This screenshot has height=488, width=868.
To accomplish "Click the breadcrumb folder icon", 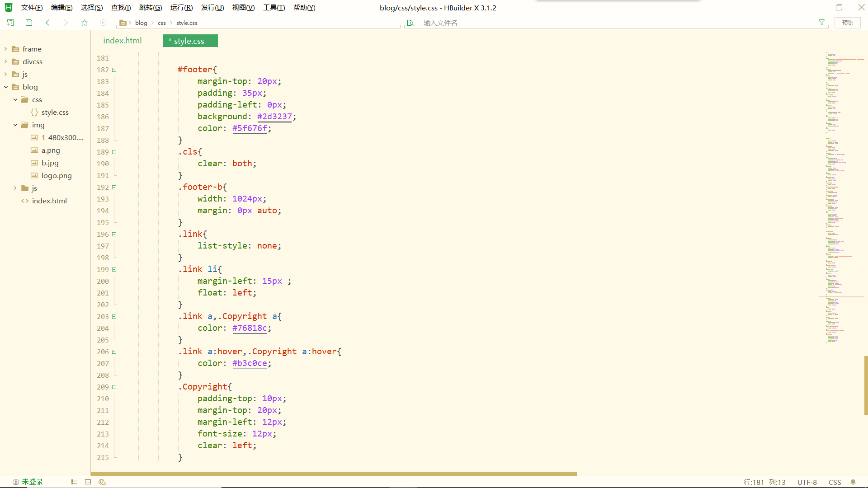I will [x=123, y=23].
